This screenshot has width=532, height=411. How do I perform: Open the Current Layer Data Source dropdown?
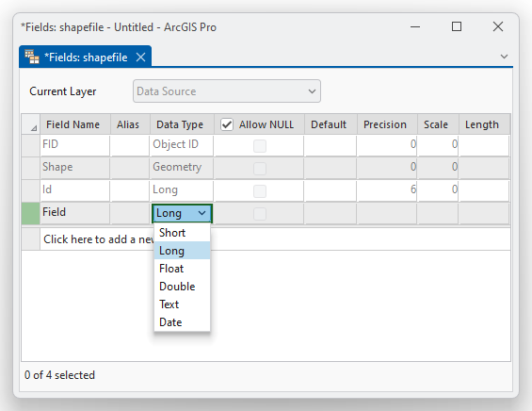227,91
